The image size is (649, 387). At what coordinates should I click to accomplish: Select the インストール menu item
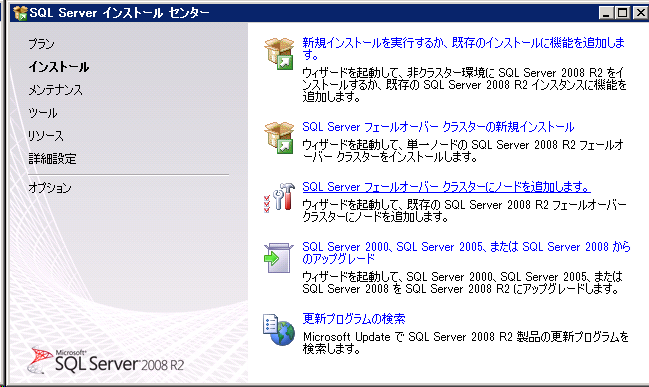[x=59, y=67]
